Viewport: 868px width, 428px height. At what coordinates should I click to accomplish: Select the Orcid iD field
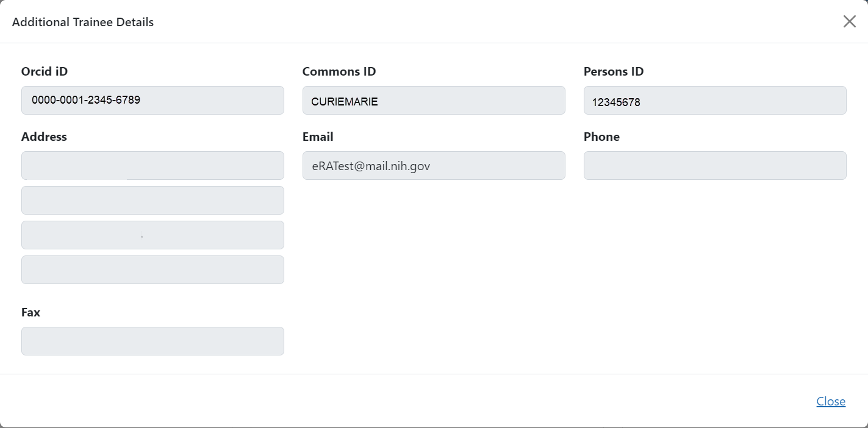[x=152, y=100]
